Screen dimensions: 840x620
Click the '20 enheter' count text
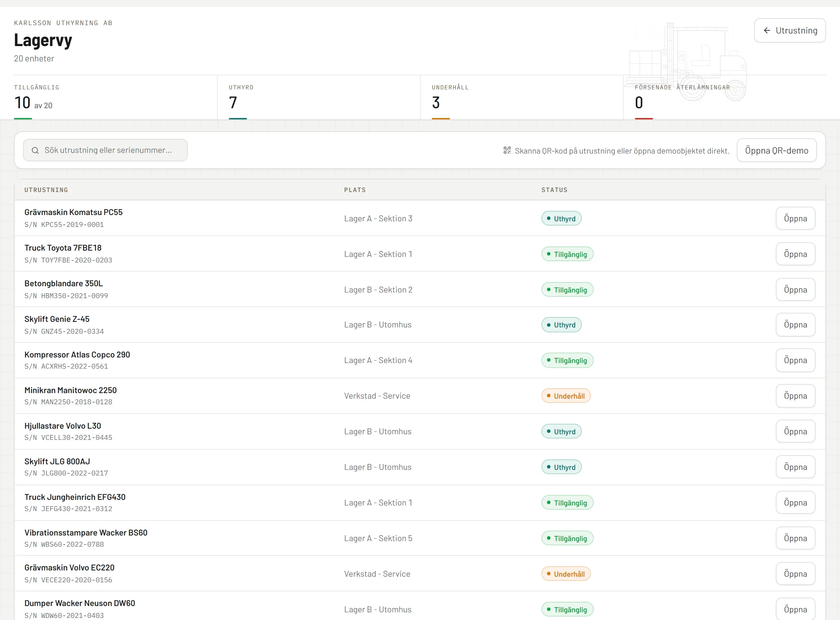34,59
